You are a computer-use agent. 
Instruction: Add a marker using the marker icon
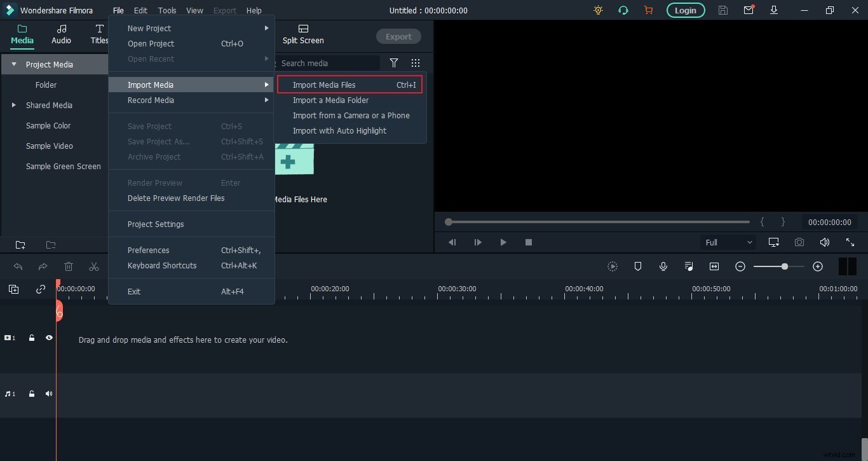click(x=638, y=266)
